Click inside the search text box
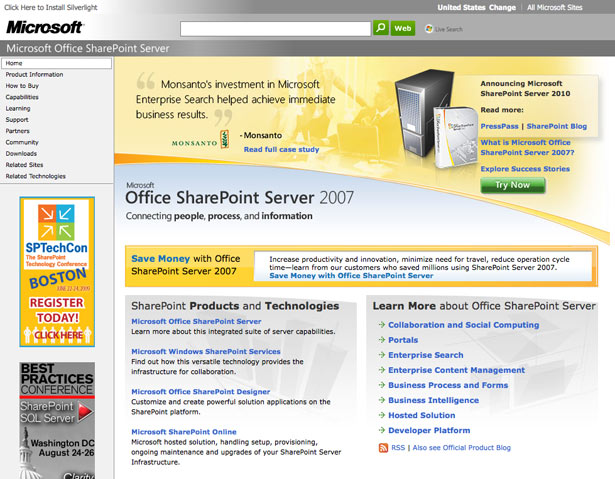The image size is (615, 479). 275,29
